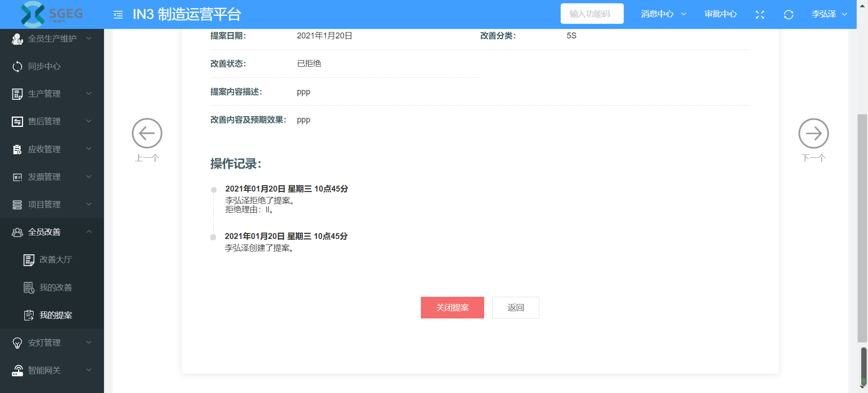
Task: Click the red 关闭提案 button
Action: [452, 308]
